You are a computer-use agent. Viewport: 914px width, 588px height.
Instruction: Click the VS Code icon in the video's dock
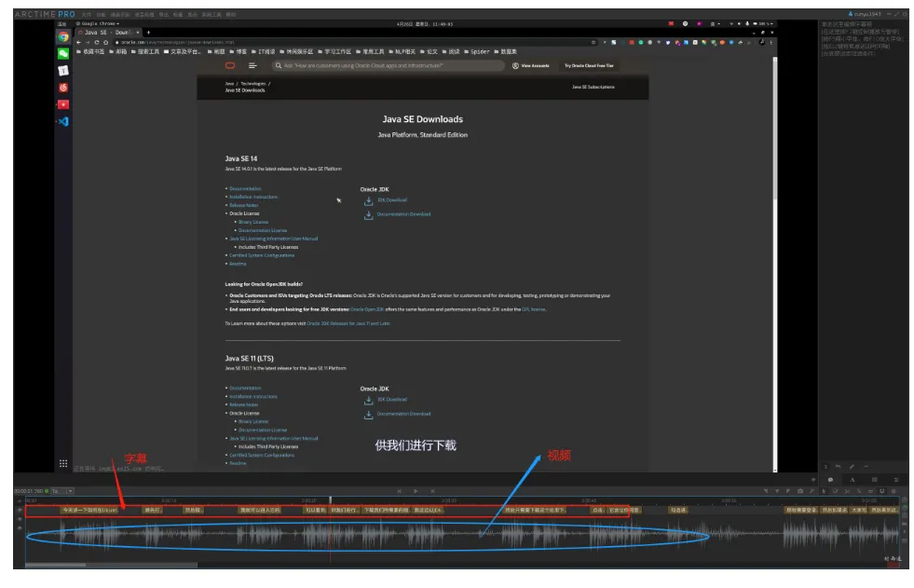63,121
